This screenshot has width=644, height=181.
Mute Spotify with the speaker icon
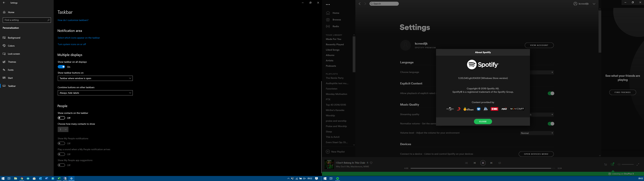click(x=619, y=165)
